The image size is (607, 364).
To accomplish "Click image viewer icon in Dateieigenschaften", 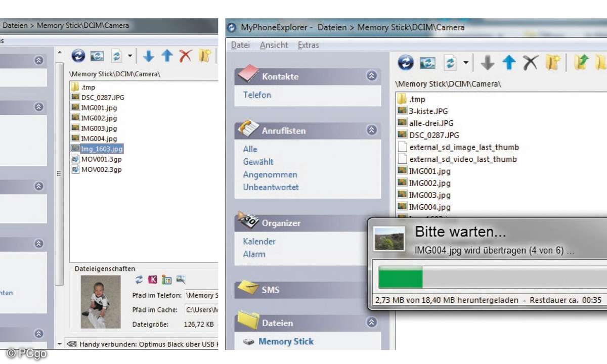I will point(180,279).
